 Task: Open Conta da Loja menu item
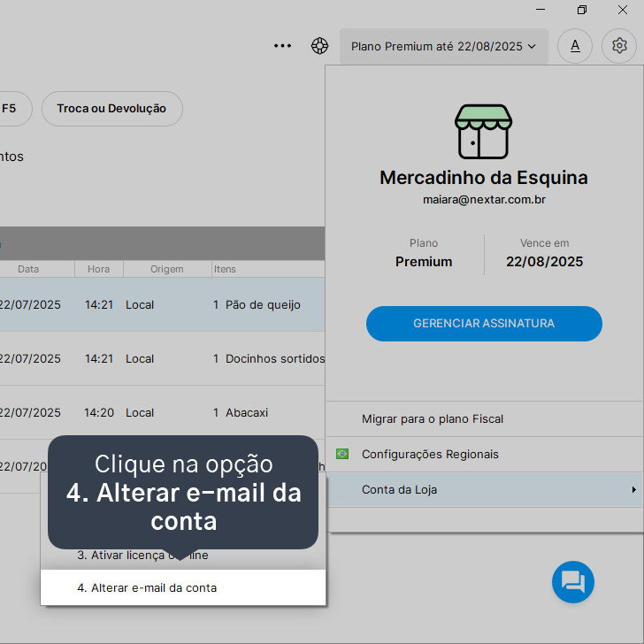click(x=485, y=489)
